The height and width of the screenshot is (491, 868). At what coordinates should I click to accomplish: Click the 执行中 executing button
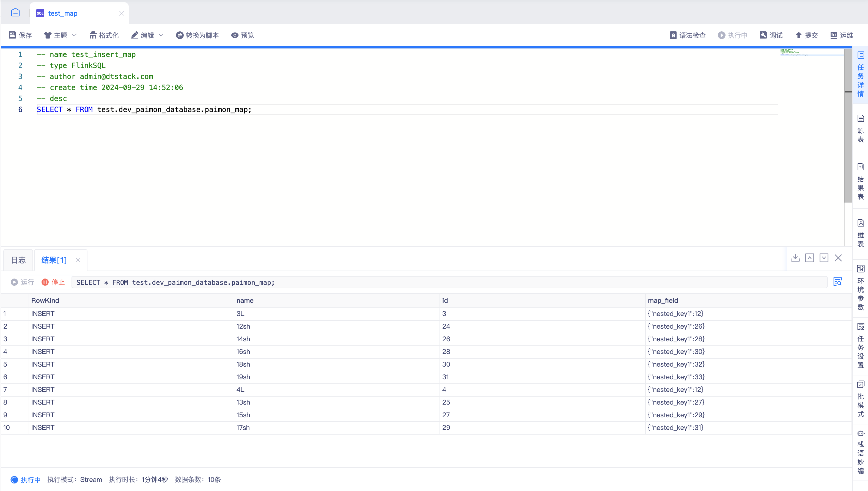(732, 35)
